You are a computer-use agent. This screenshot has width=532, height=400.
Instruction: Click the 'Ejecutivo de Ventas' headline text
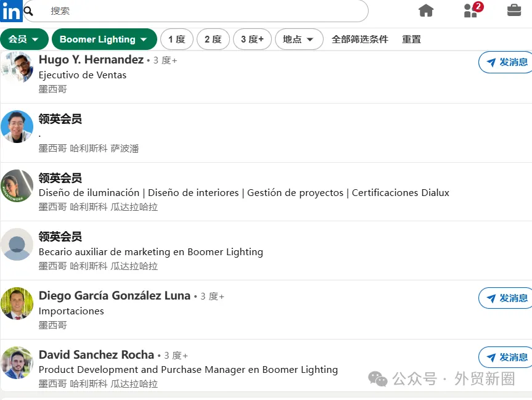click(x=83, y=75)
